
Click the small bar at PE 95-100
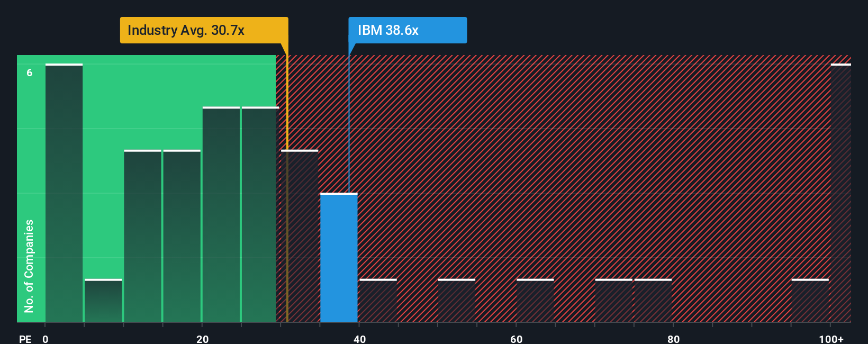(x=810, y=301)
